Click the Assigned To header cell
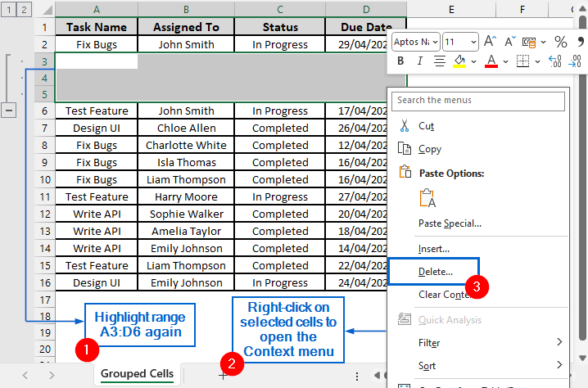Viewport: 588px width, 388px height. pyautogui.click(x=186, y=27)
